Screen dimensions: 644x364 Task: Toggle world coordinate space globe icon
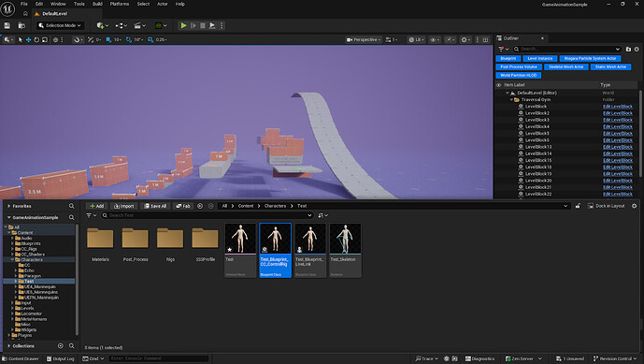tap(55, 40)
